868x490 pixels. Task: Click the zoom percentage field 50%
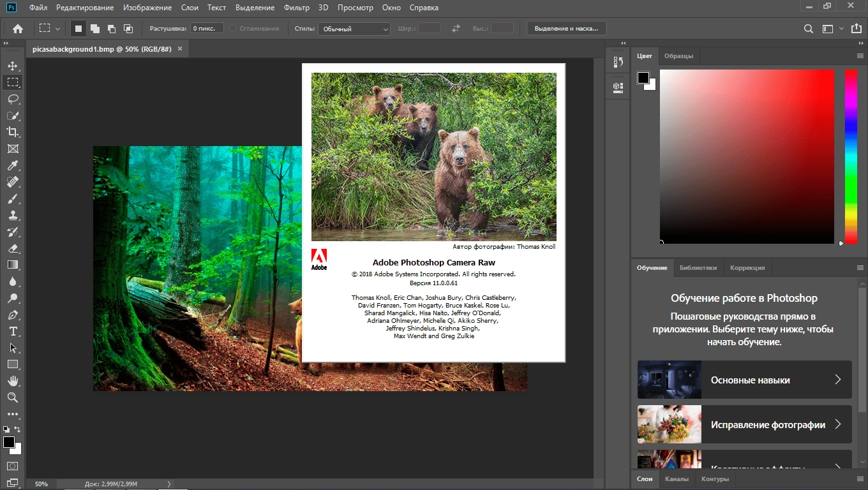[41, 484]
